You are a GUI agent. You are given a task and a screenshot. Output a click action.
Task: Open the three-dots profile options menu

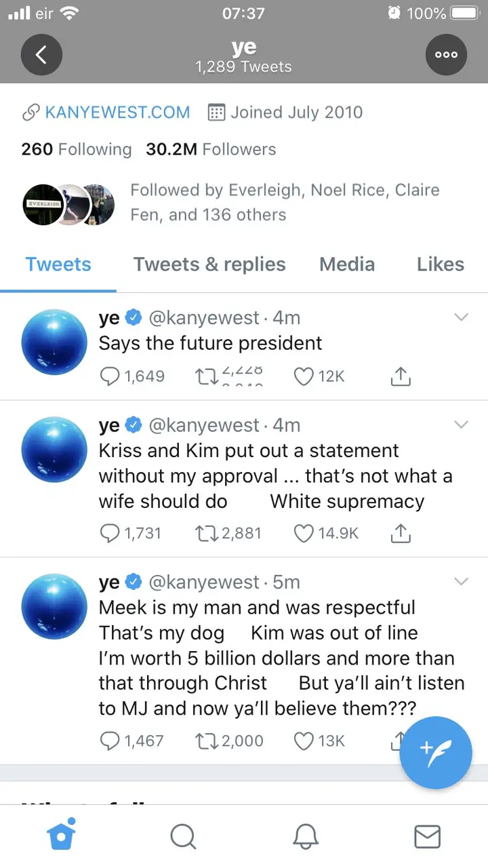coord(446,54)
